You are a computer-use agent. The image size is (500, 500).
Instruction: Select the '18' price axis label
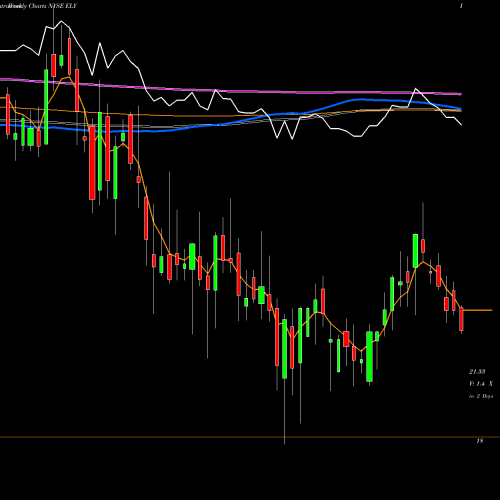(x=480, y=441)
